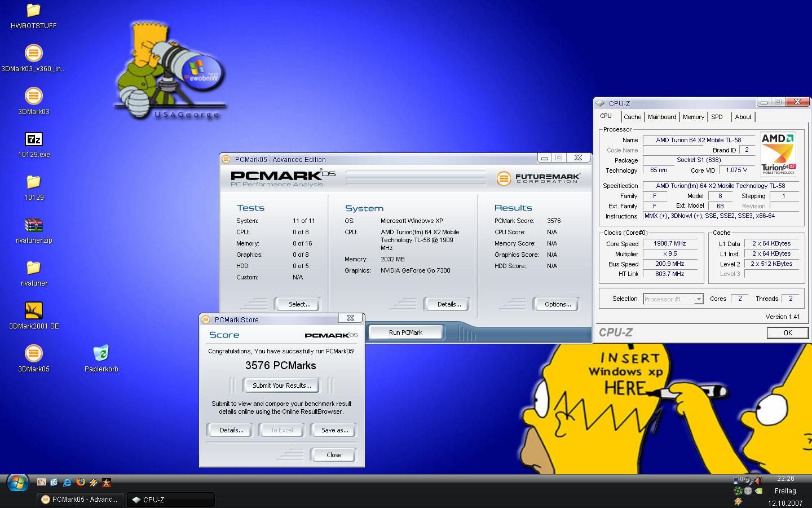Viewport: 812px width, 508px height.
Task: Click the gray globe tray icon
Action: [748, 491]
